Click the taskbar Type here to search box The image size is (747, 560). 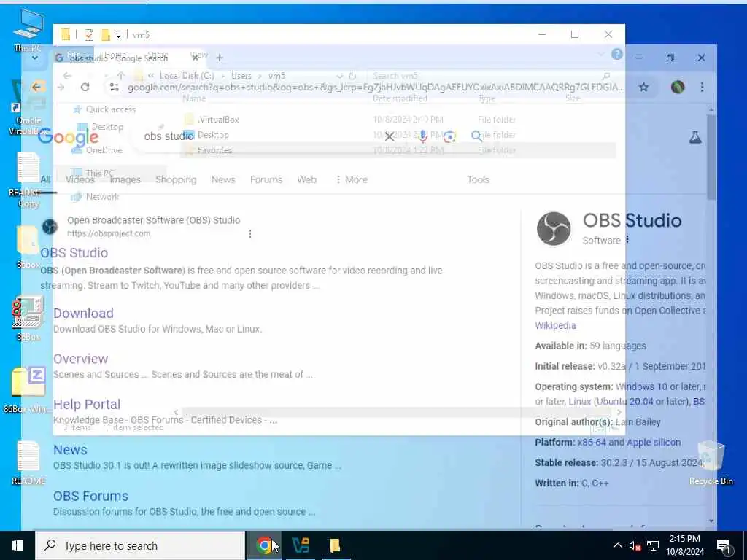140,545
